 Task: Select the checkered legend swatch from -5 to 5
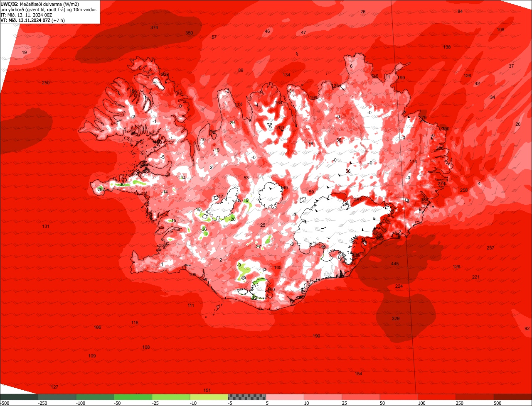247,397
